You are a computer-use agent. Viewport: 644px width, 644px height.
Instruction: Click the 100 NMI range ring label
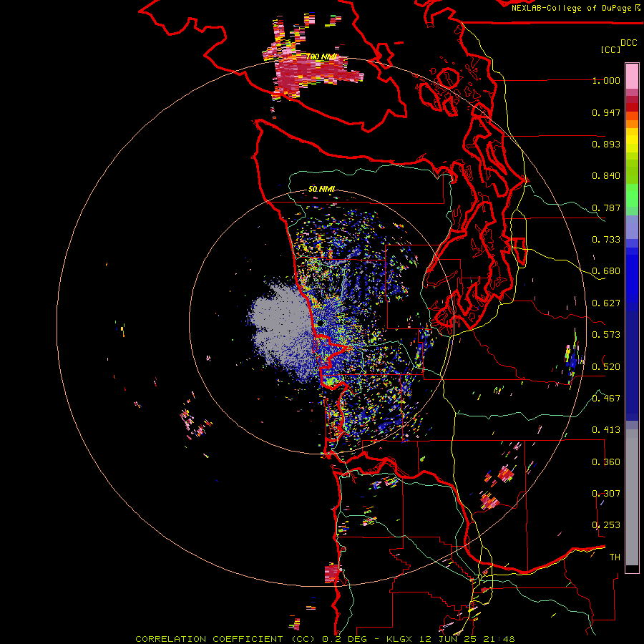321,57
